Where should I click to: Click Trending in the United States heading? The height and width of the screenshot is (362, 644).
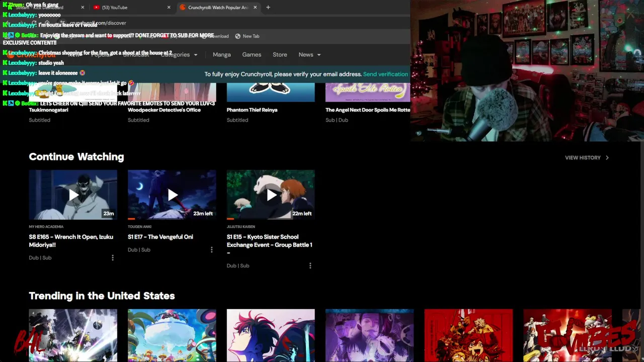click(102, 296)
